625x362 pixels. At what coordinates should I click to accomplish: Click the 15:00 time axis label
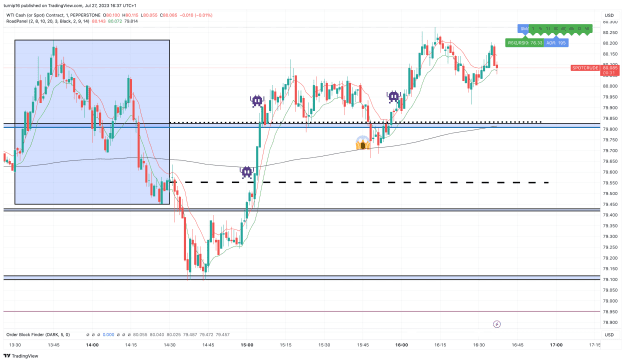(247, 345)
